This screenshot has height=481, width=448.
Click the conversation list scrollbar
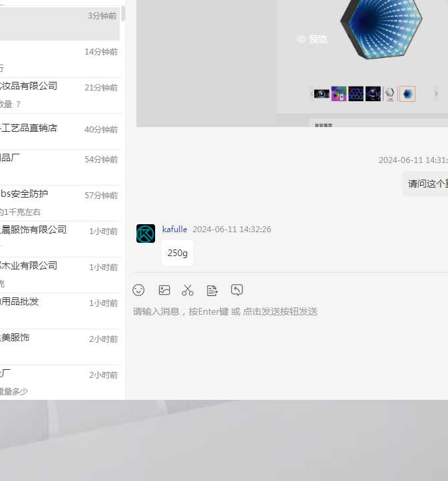123,13
